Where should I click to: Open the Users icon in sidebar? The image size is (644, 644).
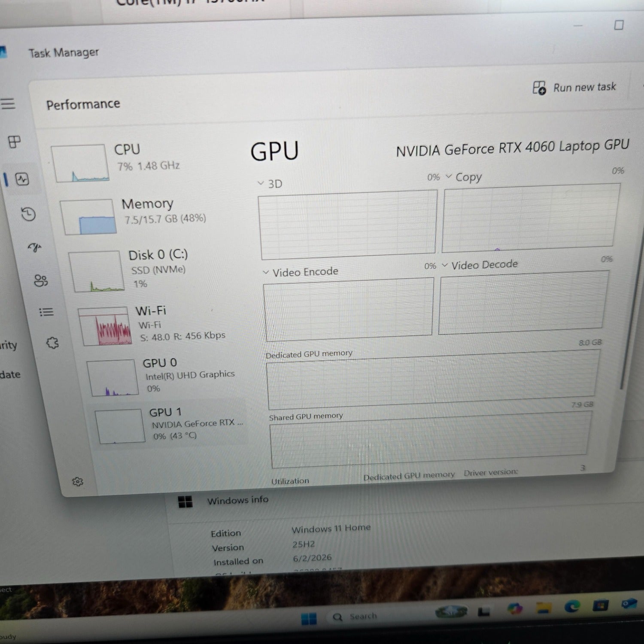pos(41,281)
